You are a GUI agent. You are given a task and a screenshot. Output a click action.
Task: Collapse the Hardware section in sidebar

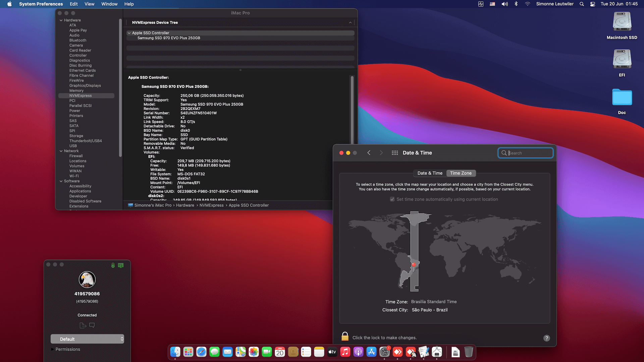click(61, 20)
